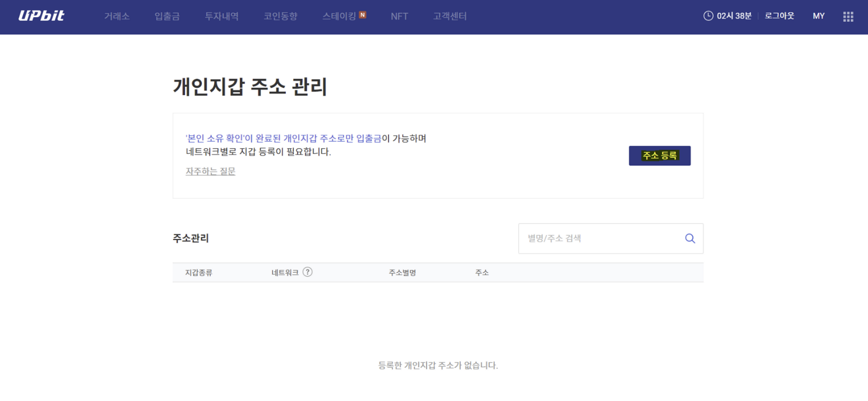Open the NFT menu item

point(399,17)
